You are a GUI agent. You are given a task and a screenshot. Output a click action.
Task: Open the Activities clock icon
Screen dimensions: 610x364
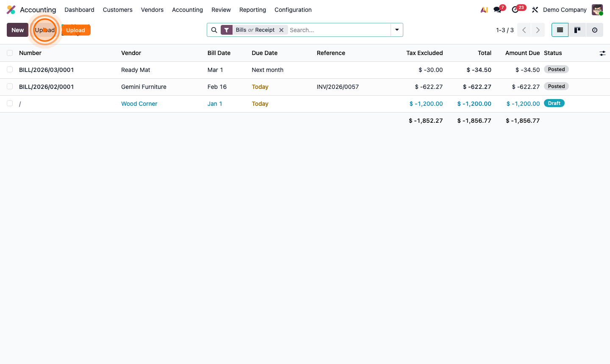pos(516,9)
